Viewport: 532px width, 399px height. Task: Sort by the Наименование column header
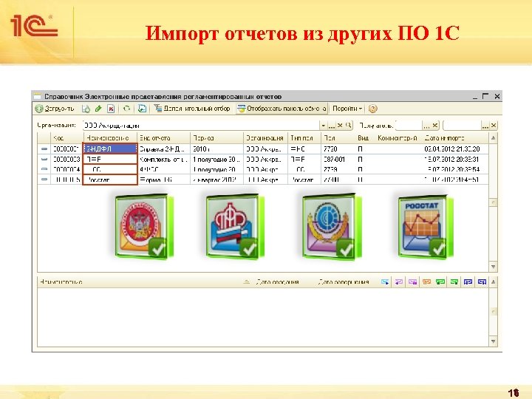110,138
